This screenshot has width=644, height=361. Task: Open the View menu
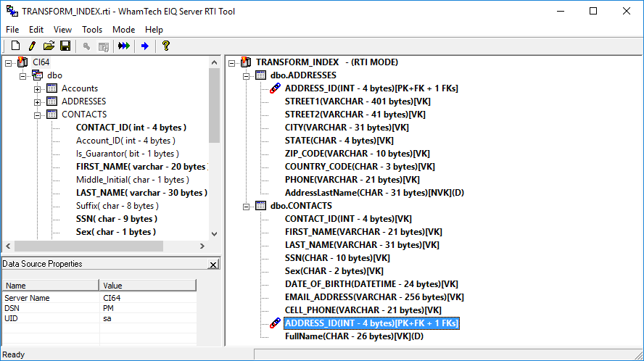[62, 30]
